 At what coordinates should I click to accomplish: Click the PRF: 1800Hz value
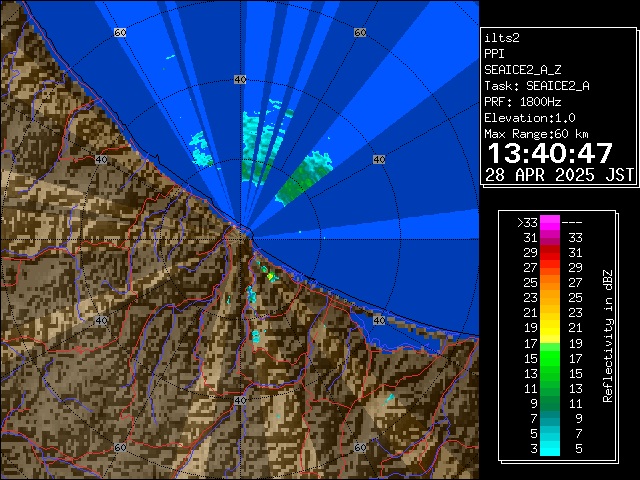tap(522, 102)
